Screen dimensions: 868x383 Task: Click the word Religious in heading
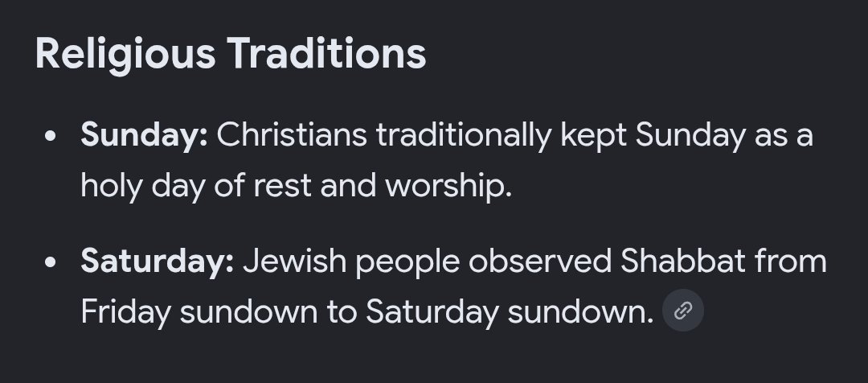coord(125,55)
